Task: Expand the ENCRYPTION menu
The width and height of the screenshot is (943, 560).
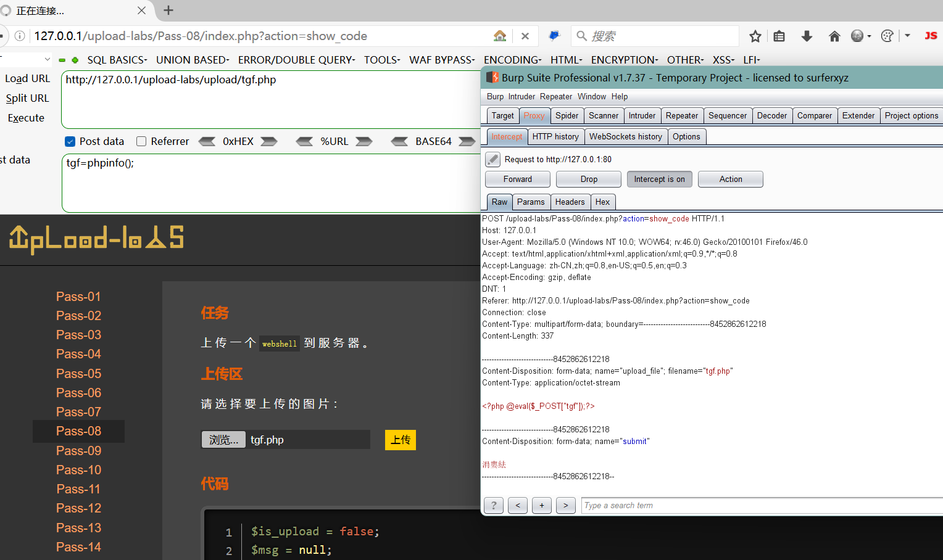Action: tap(625, 60)
